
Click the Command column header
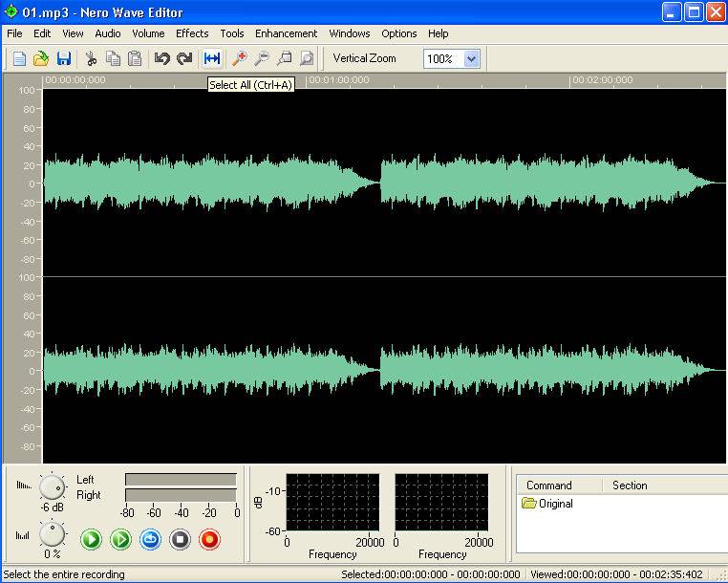click(x=549, y=486)
